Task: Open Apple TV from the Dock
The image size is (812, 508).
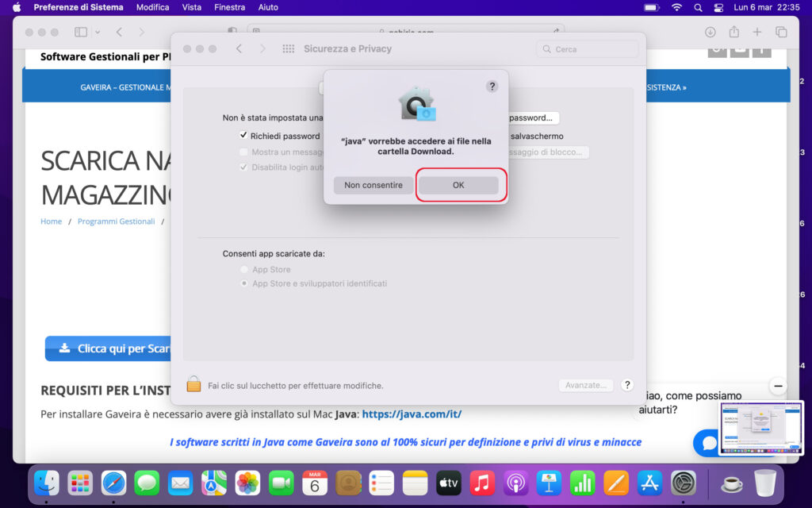Action: 449,483
